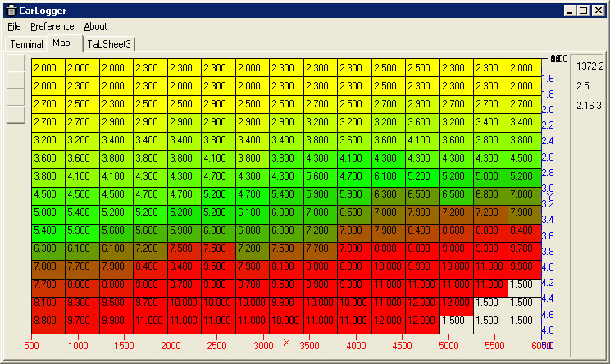Click the 2.5 value in right panel
This screenshot has height=364, width=610.
coord(583,85)
